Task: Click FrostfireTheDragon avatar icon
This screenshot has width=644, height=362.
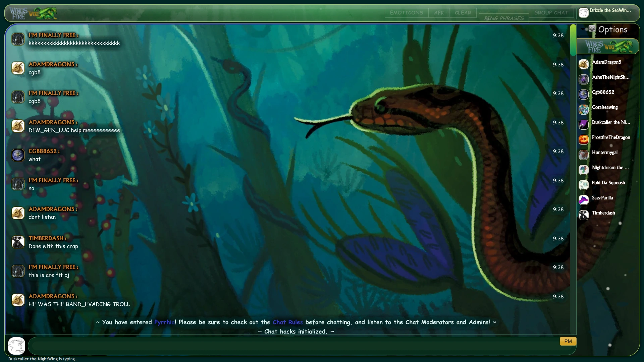Action: click(x=583, y=139)
